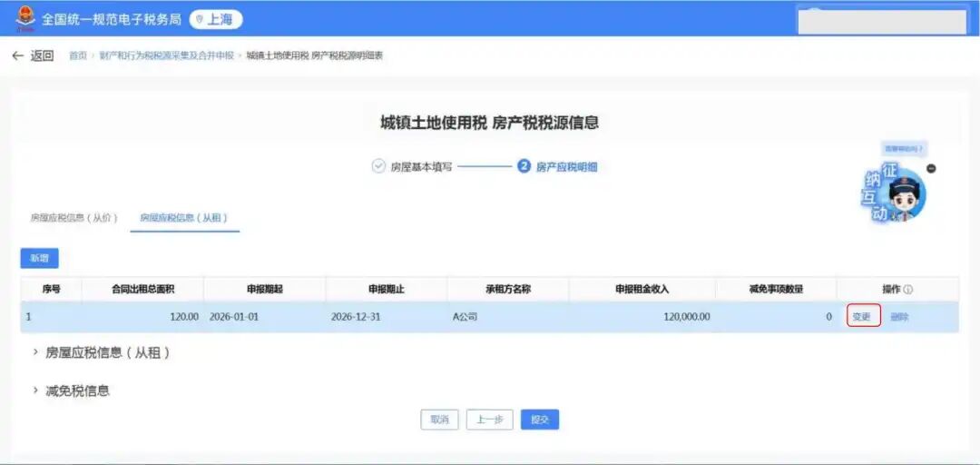Open the 征纳互动 assistant mascot
This screenshot has width=980, height=465.
click(x=895, y=194)
